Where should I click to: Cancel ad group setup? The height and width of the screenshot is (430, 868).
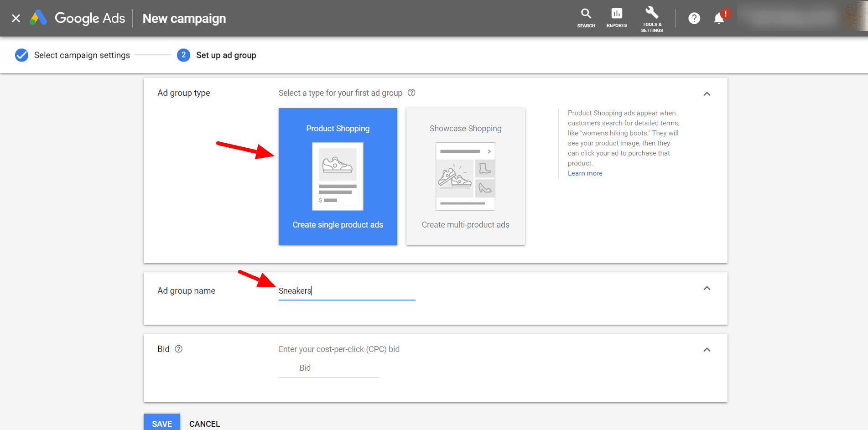pos(204,424)
